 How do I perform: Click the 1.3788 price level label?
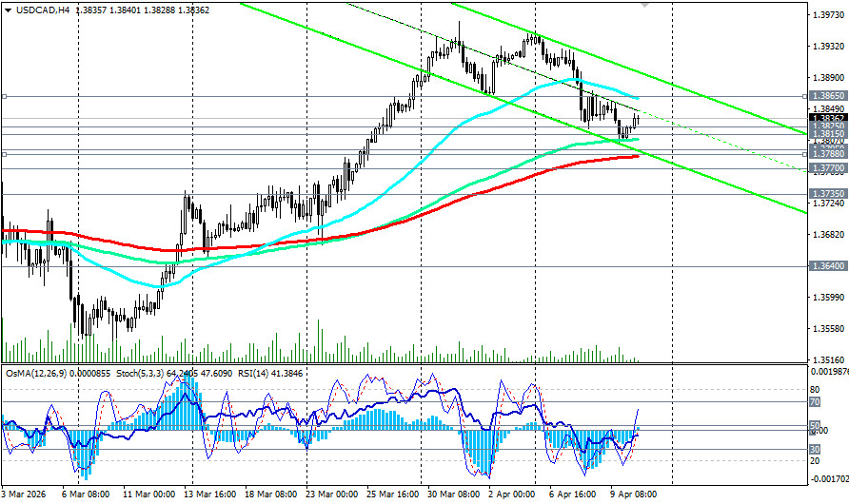point(824,152)
